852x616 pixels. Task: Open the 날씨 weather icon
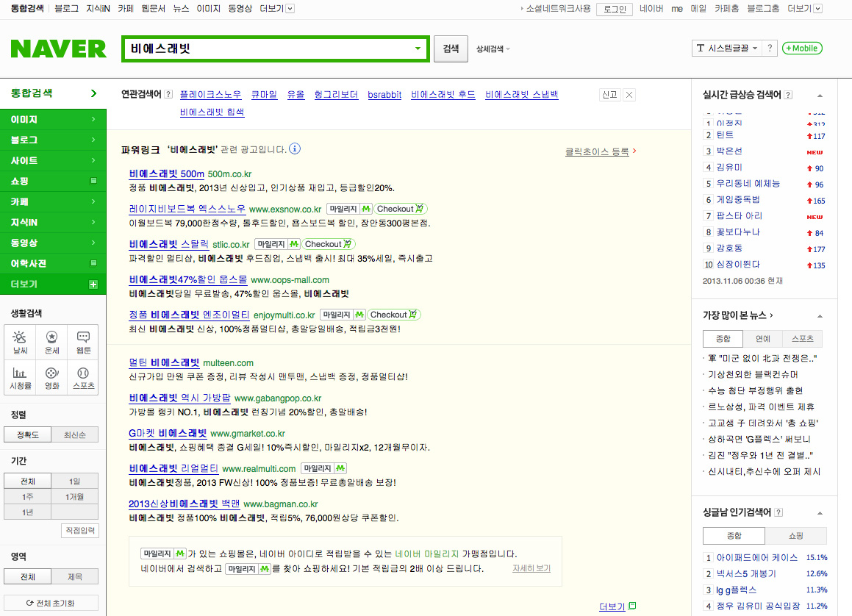tap(20, 343)
